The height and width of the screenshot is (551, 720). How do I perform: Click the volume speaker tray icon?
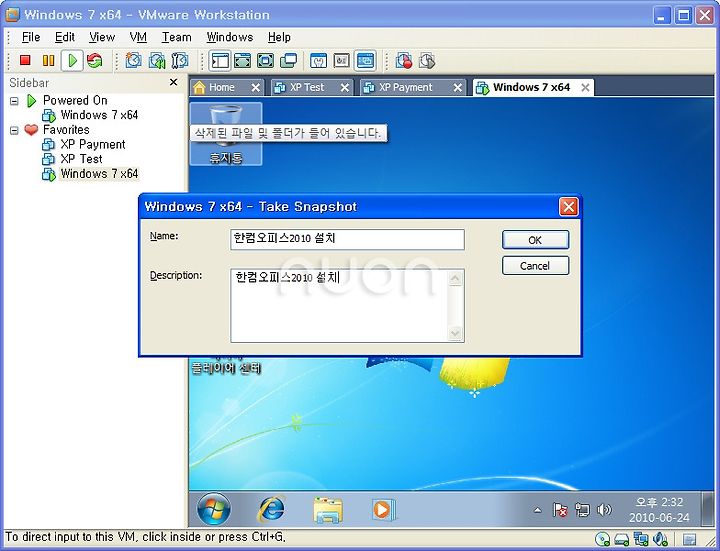tap(604, 510)
